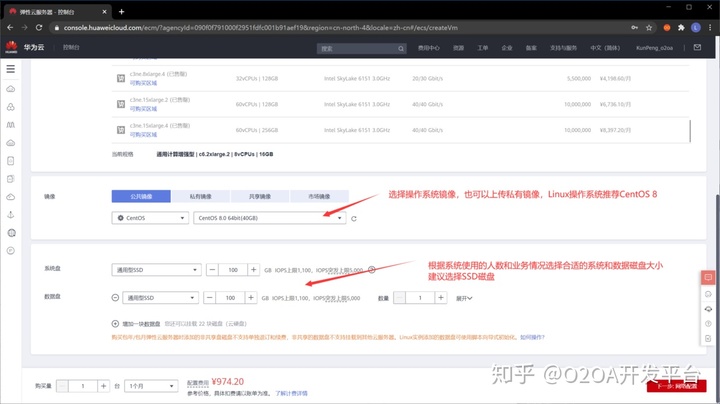Image resolution: width=720 pixels, height=404 pixels.
Task: Open the browser profile avatar
Action: (696, 28)
